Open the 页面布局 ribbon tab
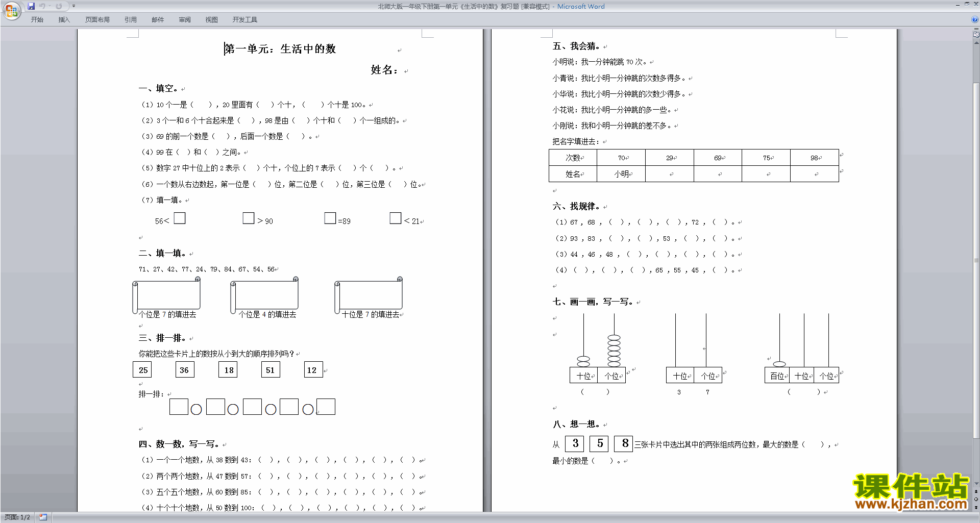The height and width of the screenshot is (523, 980). (97, 20)
